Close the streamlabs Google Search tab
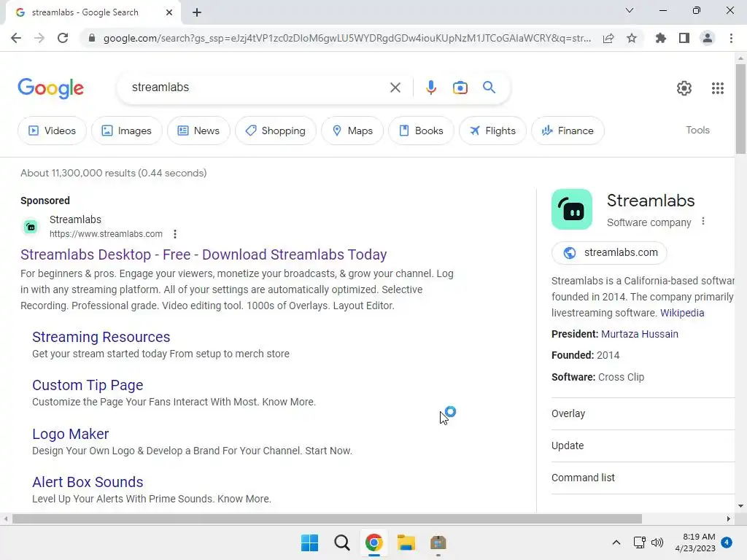Viewport: 747px width, 560px height. pyautogui.click(x=169, y=12)
